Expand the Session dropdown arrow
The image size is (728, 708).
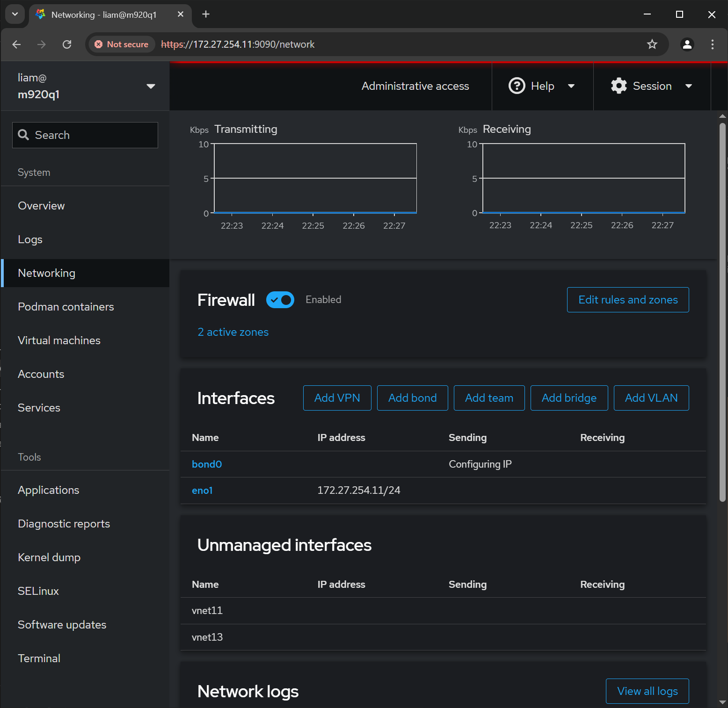(x=688, y=86)
